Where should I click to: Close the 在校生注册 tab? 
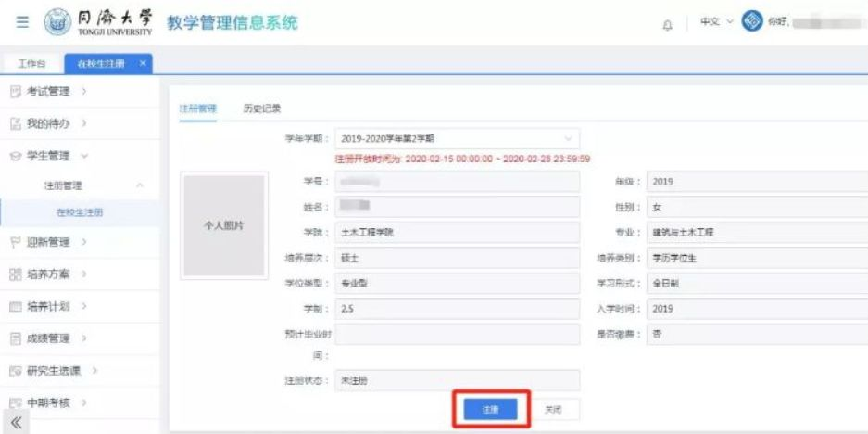click(x=143, y=63)
